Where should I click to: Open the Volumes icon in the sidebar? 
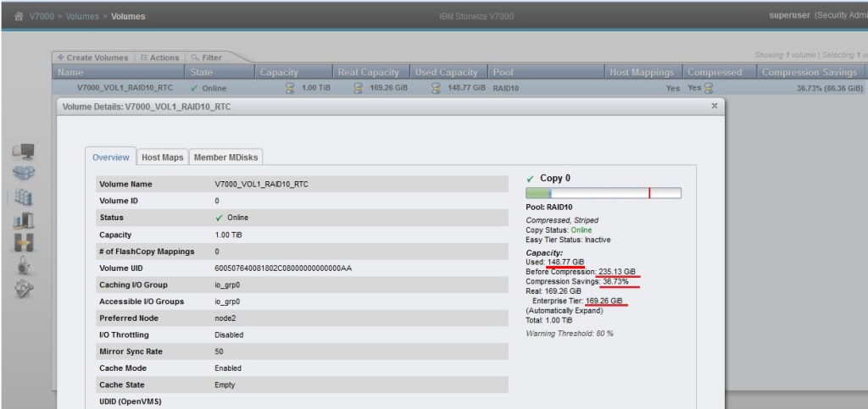pyautogui.click(x=24, y=197)
